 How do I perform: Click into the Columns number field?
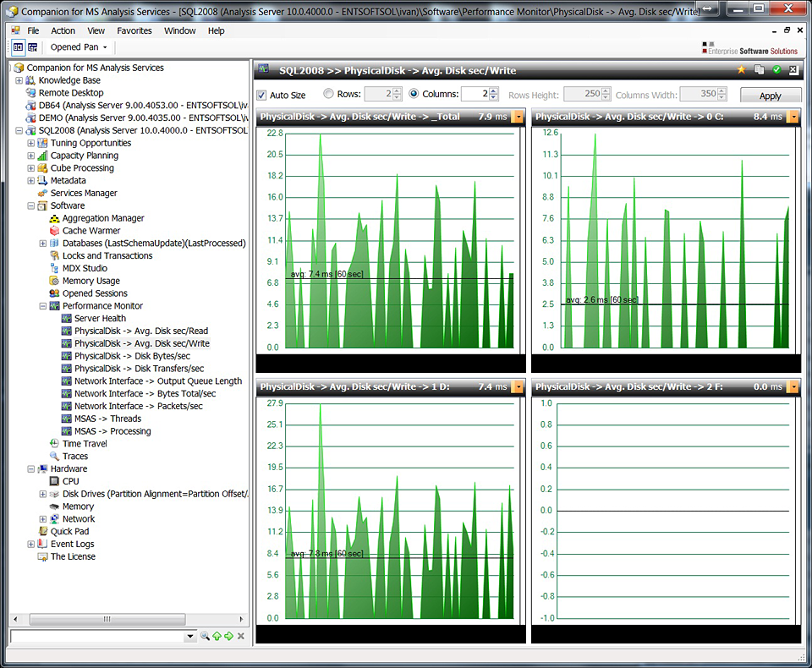click(475, 94)
